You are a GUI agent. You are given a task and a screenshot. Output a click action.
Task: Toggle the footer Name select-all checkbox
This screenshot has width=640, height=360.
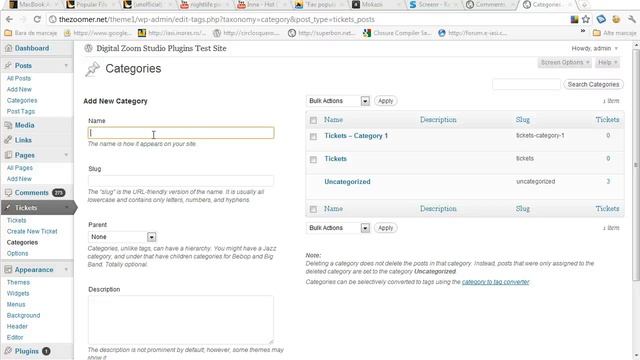313,209
